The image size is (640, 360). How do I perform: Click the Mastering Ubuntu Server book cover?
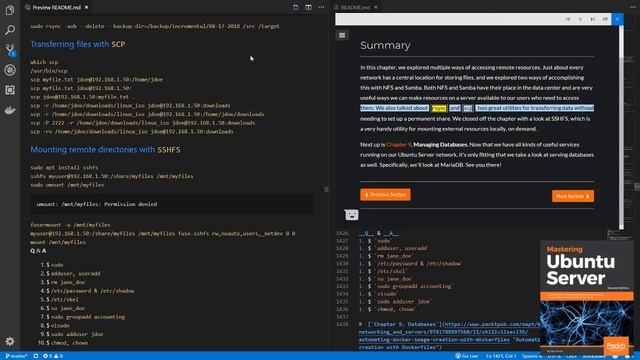click(x=587, y=298)
